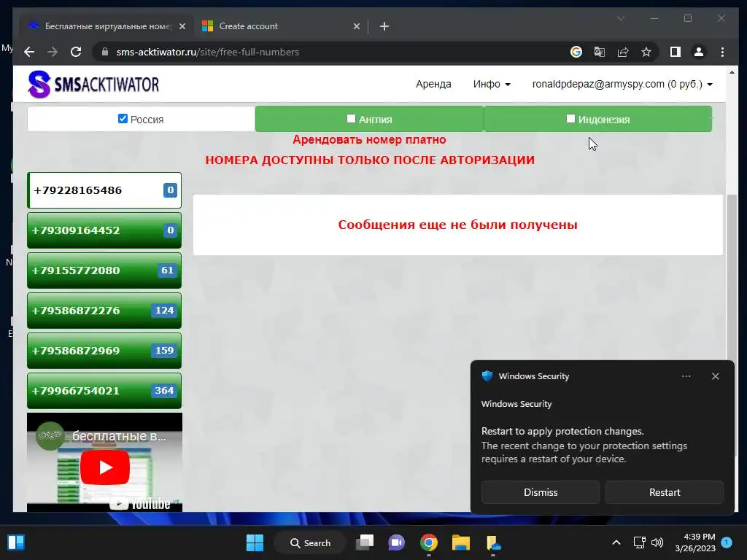Select number +79966754021
Screen dimensions: 747x560
[x=104, y=391]
